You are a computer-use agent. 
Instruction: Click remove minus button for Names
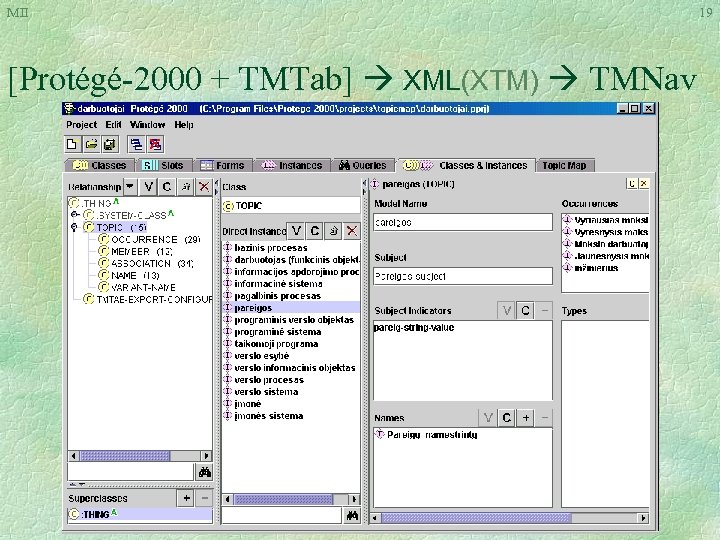coord(544,418)
